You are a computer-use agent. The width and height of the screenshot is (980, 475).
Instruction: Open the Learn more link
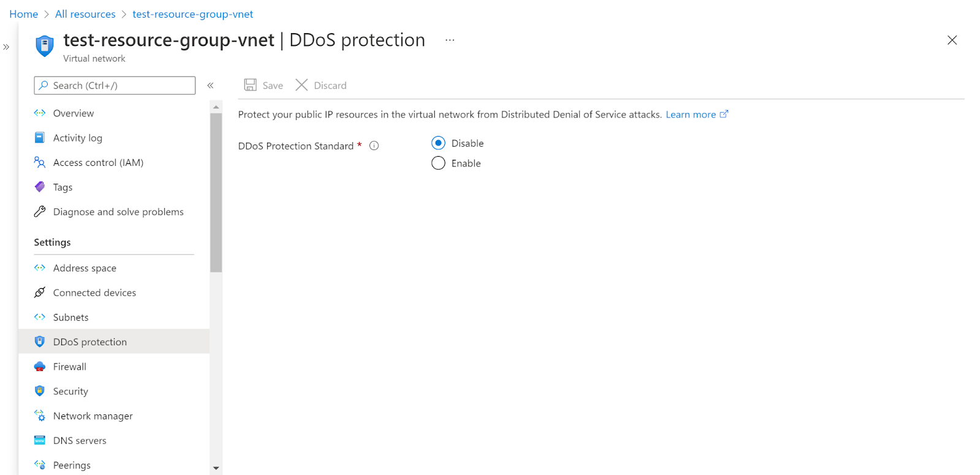click(691, 114)
